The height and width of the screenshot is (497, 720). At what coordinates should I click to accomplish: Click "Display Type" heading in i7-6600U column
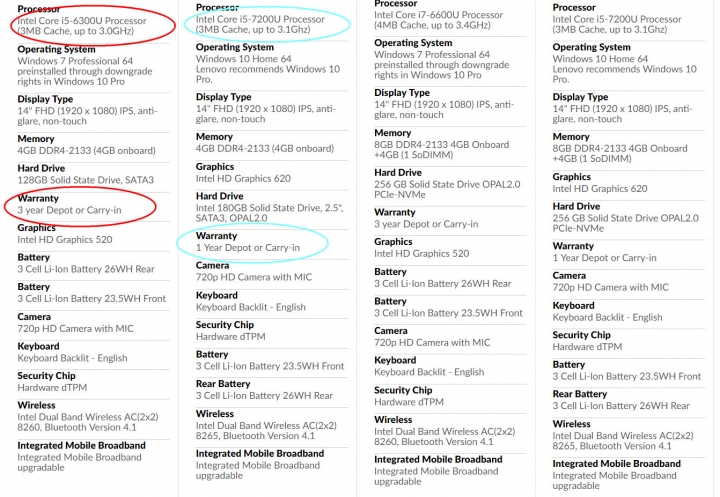pos(402,93)
